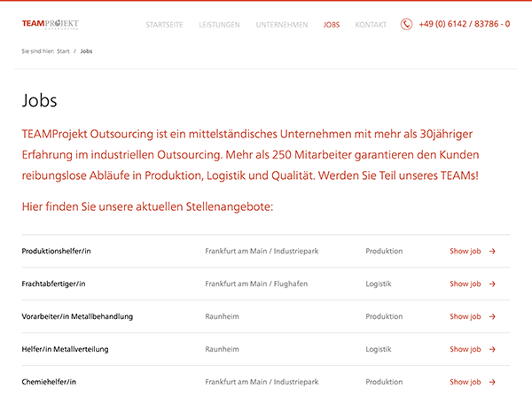Click Logistik category in Helfer/in Metallverteilung row

(x=379, y=349)
